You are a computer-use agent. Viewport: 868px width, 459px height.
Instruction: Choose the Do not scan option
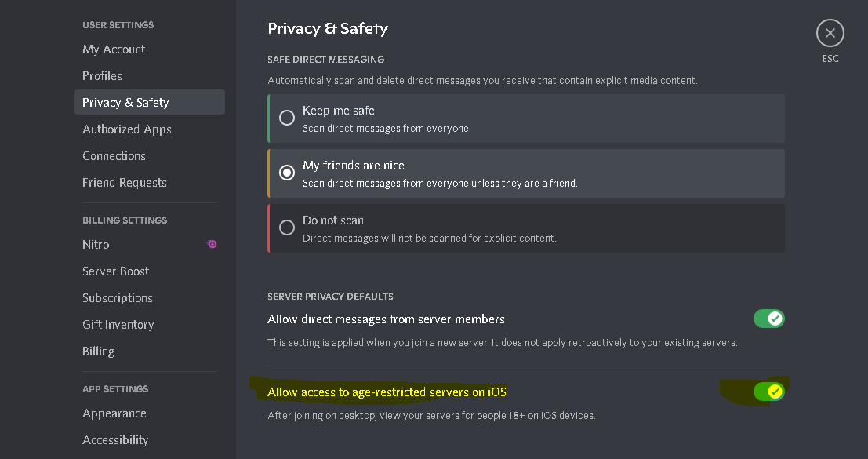point(287,227)
